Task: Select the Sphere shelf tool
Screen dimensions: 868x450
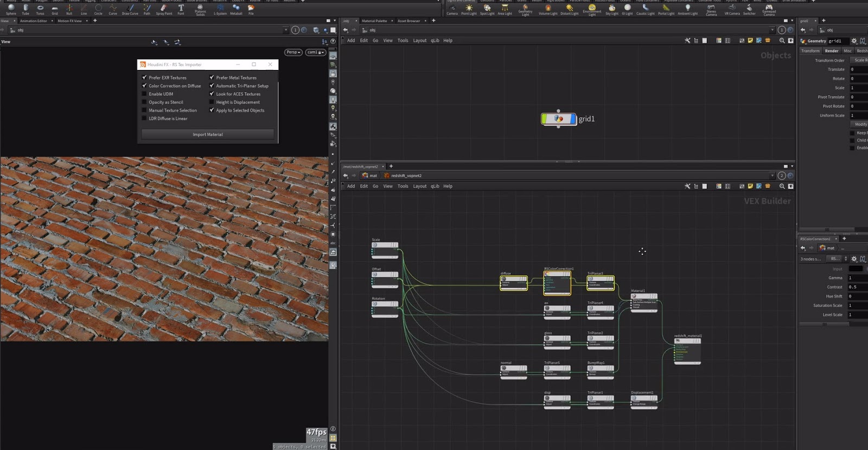Action: 11,9
